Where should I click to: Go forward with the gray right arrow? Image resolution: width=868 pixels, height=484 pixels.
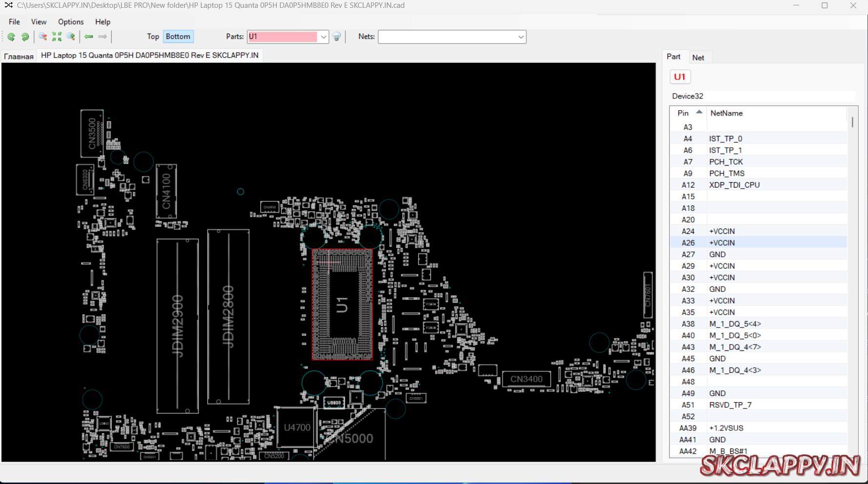pyautogui.click(x=102, y=37)
